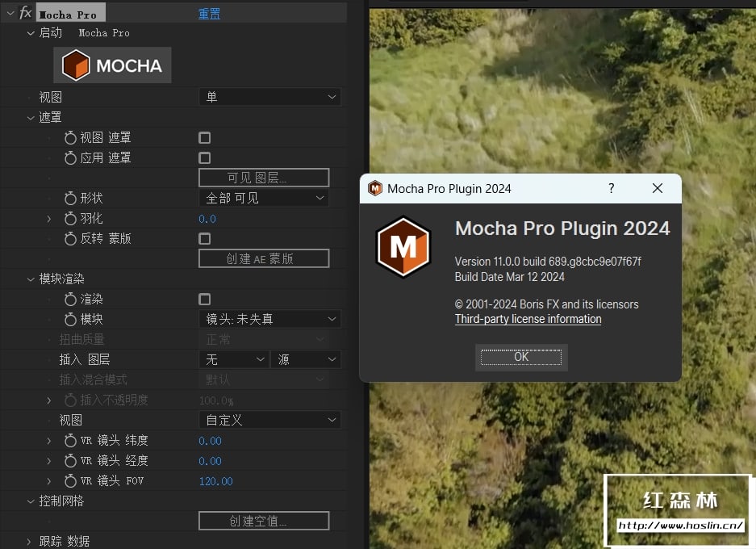This screenshot has height=549, width=756.
Task: Click OK in the Mocha dialog
Action: (x=521, y=357)
